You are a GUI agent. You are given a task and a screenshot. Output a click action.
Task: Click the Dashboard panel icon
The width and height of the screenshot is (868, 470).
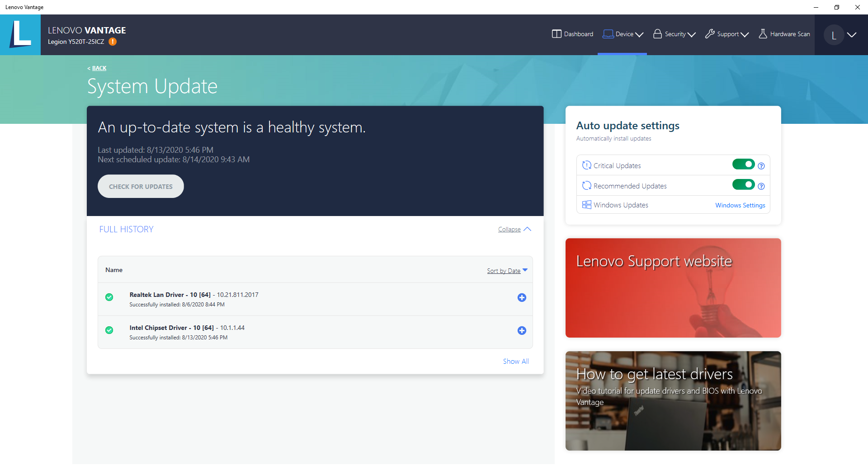pos(557,34)
